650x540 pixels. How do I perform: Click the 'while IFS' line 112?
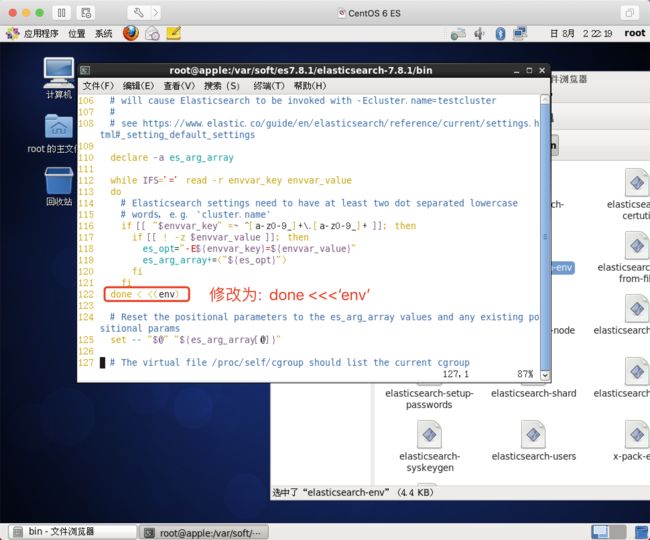click(x=230, y=180)
